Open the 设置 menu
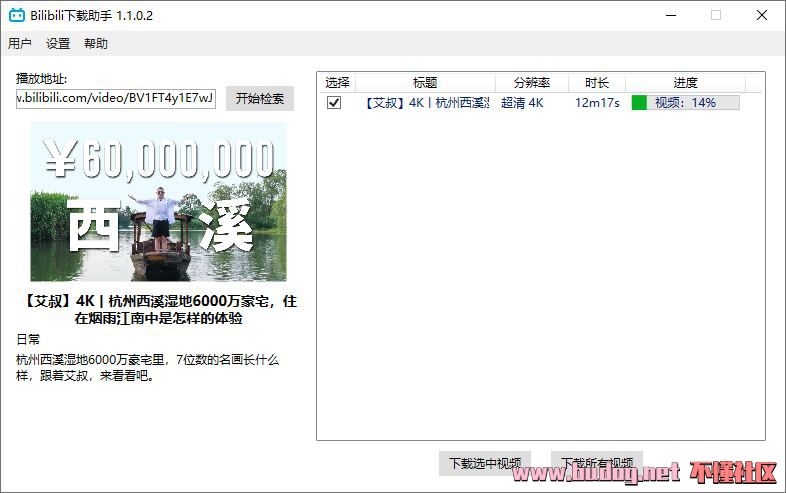This screenshot has height=493, width=786. (58, 44)
